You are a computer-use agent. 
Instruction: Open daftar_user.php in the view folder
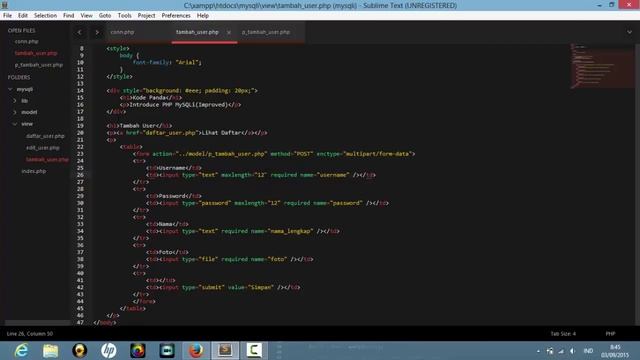[x=45, y=136]
